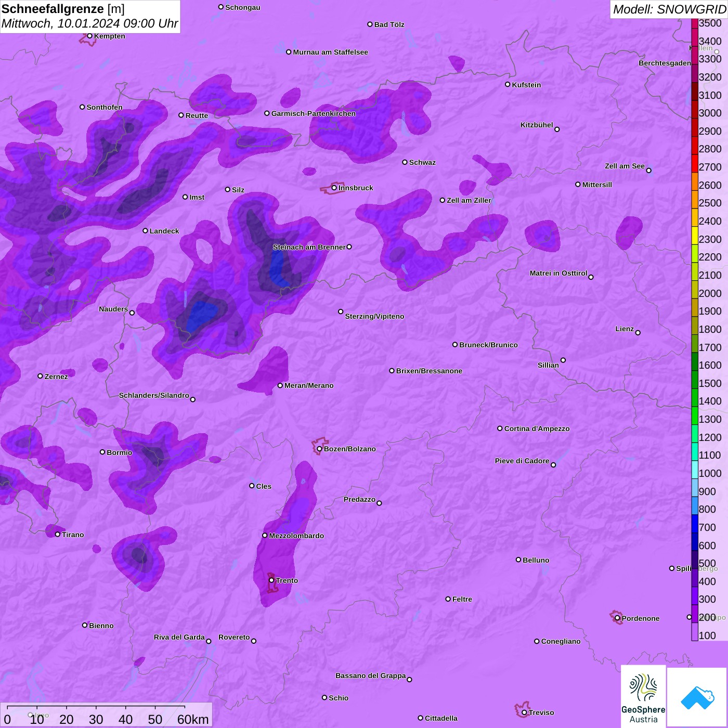Click the Bienno label
Screen dimensions: 728x728
[101, 626]
